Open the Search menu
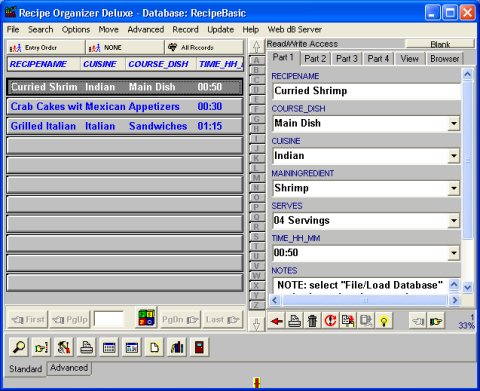 pyautogui.click(x=41, y=30)
